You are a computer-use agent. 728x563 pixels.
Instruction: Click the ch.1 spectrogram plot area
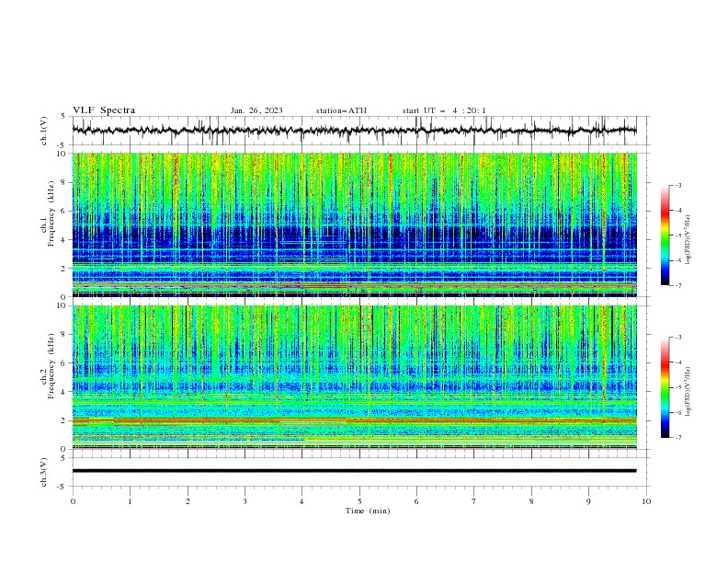click(x=354, y=224)
